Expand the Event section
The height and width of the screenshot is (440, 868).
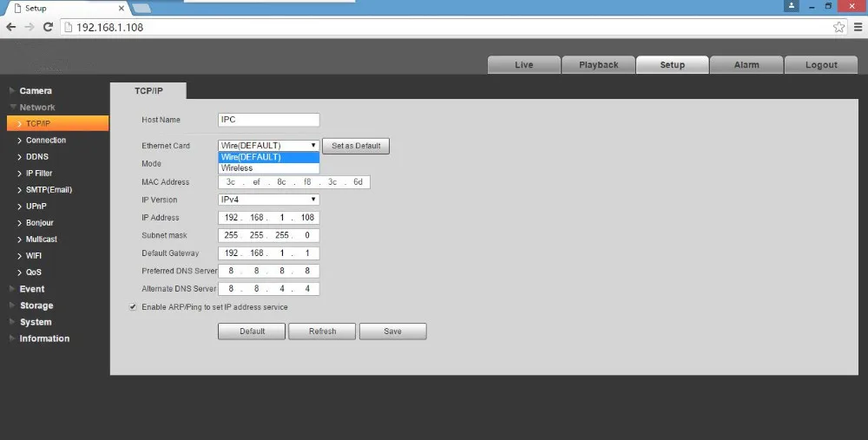pos(32,289)
